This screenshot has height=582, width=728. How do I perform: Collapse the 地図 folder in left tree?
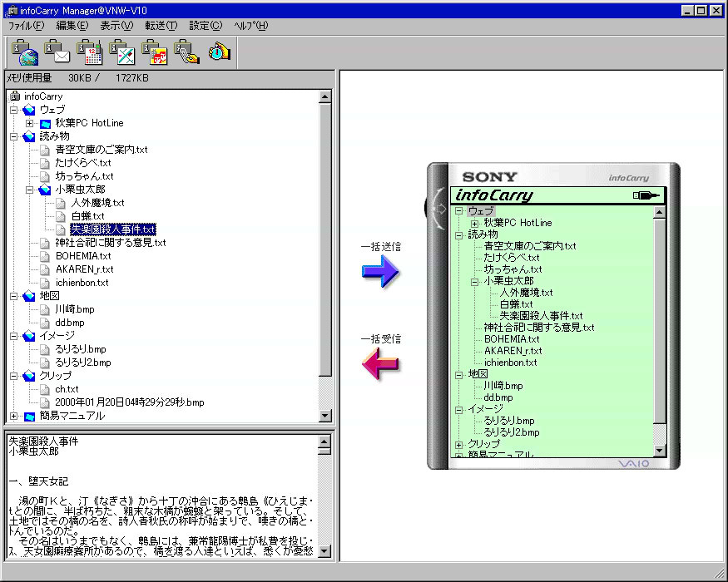pos(14,296)
